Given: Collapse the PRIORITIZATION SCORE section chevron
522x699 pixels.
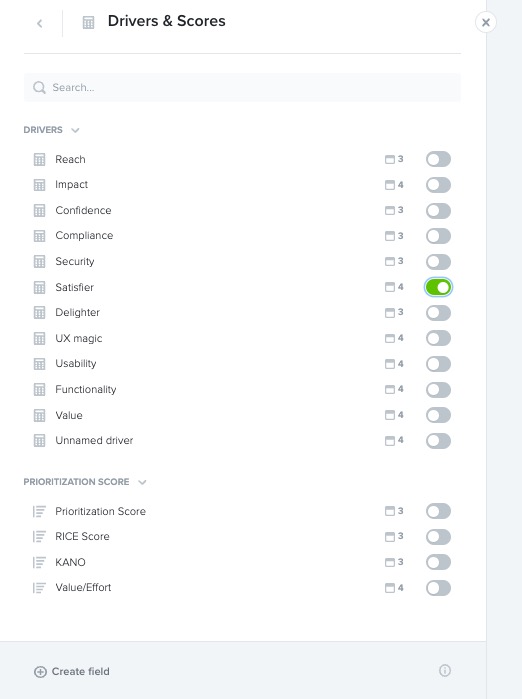Looking at the screenshot, I should (142, 482).
